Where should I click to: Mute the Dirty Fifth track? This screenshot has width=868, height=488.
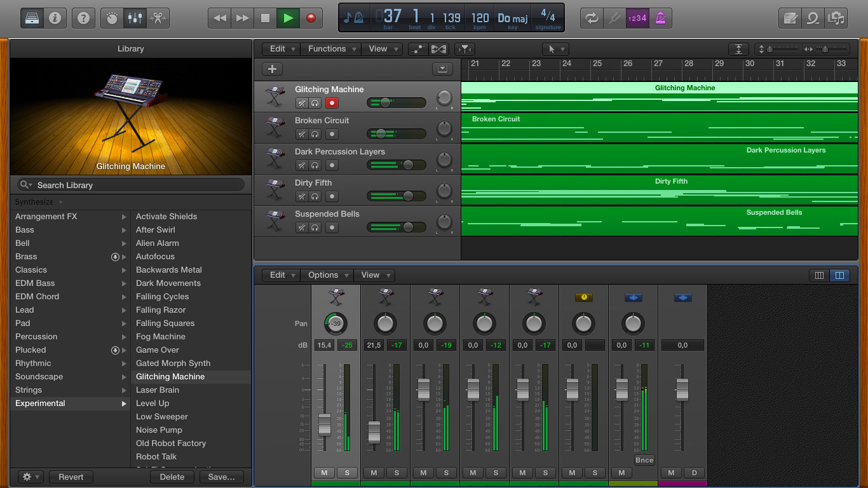coord(302,196)
